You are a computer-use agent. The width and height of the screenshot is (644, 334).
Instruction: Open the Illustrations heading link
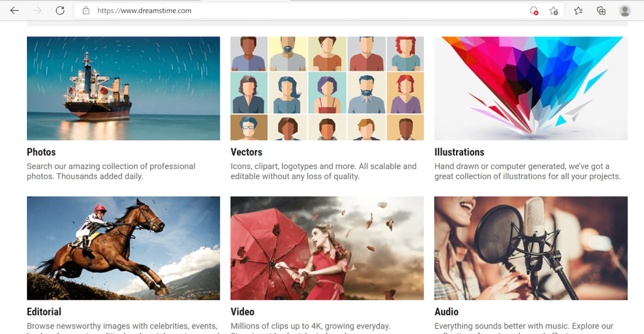point(459,152)
